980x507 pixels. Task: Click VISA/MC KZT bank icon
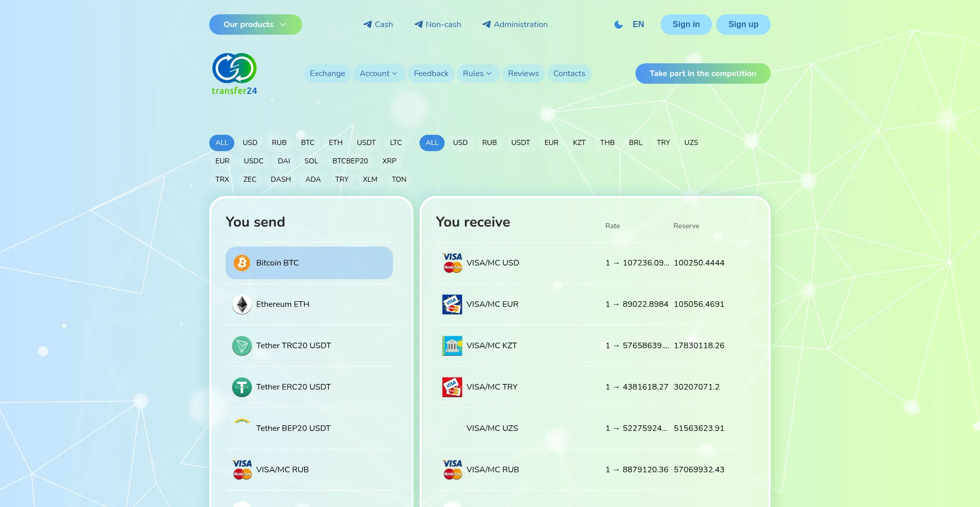pyautogui.click(x=452, y=346)
